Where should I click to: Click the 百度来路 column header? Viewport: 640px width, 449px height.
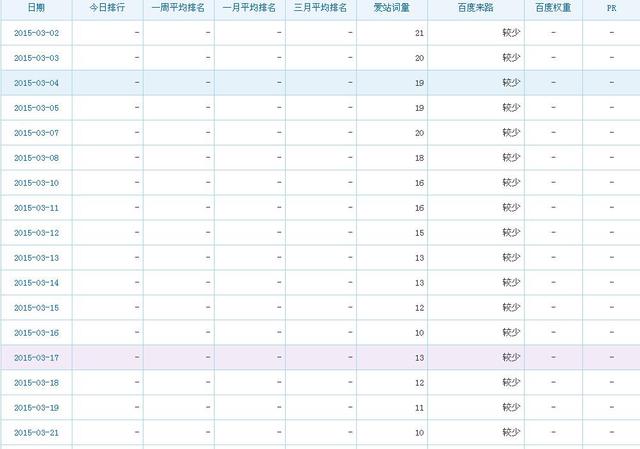(x=476, y=8)
